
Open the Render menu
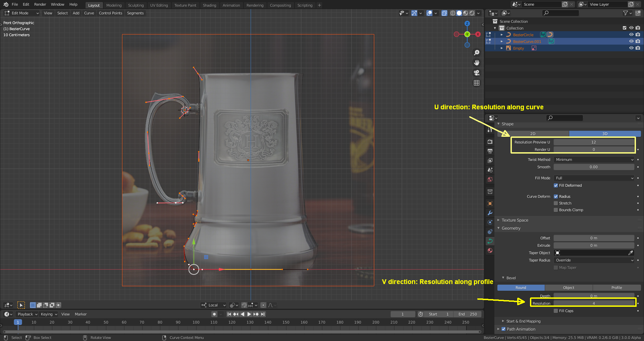coord(40,4)
